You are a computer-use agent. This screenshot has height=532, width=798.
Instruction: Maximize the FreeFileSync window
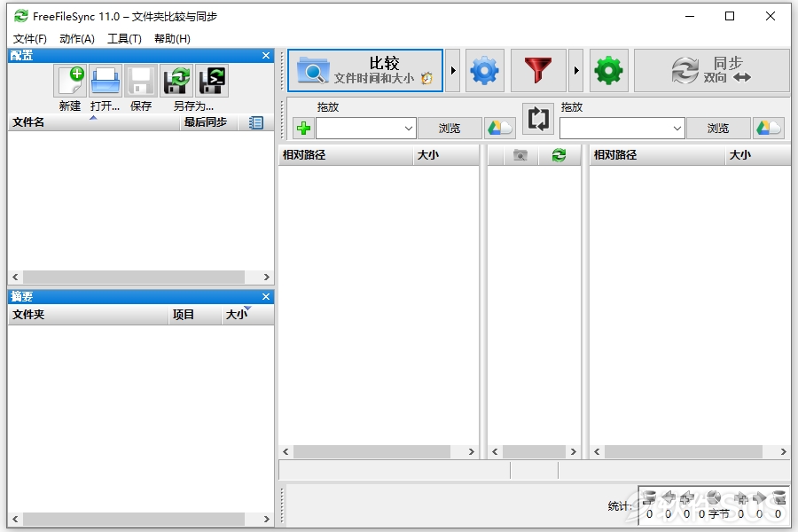pos(730,16)
